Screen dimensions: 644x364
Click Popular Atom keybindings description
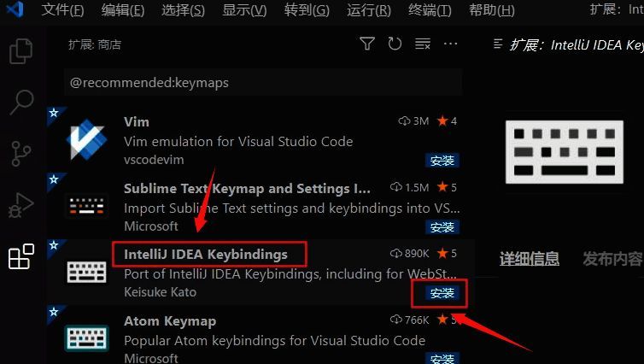274,341
